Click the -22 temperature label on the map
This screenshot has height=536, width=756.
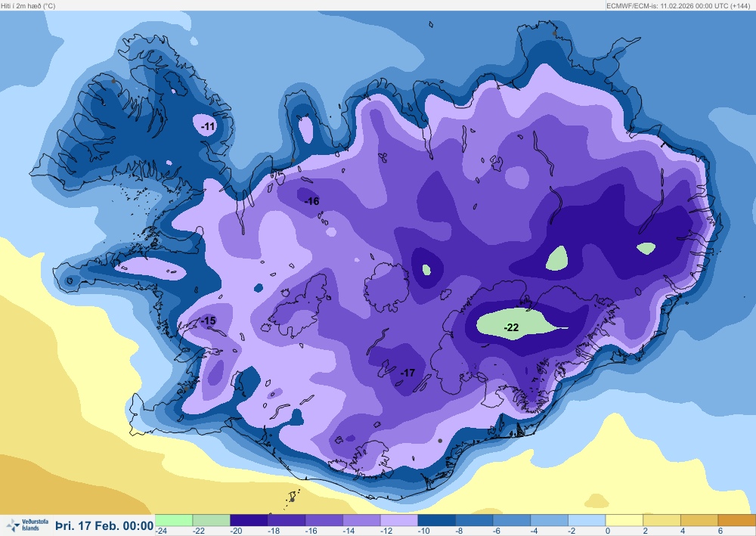(511, 327)
